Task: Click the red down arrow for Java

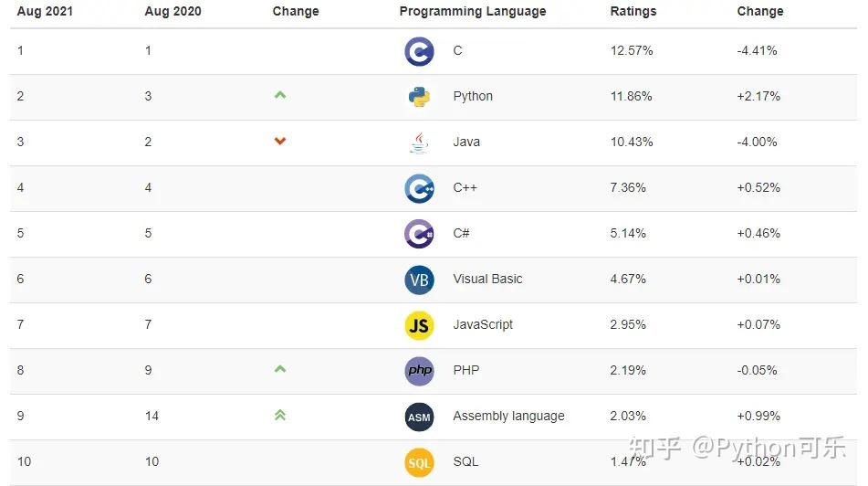Action: 280,141
